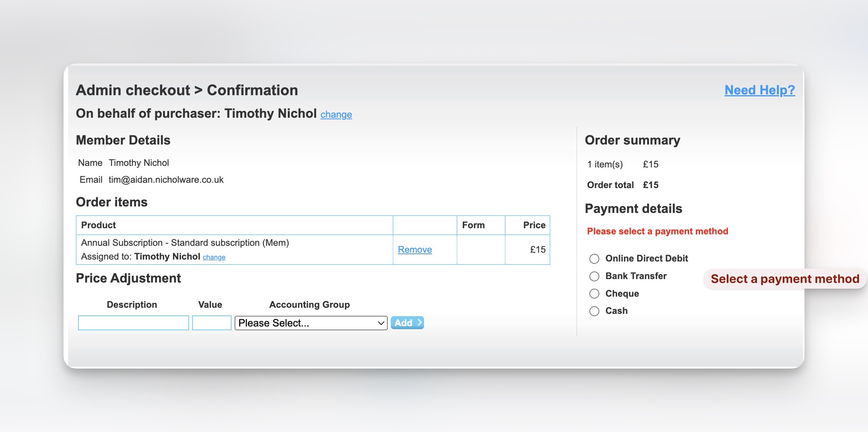
Task: Open the Need Help? link
Action: tap(759, 90)
